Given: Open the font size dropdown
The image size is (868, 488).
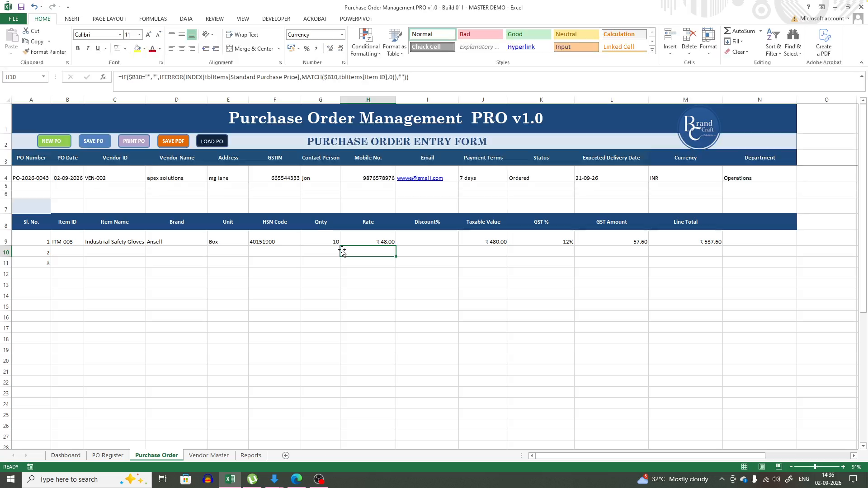Looking at the screenshot, I should coord(139,35).
